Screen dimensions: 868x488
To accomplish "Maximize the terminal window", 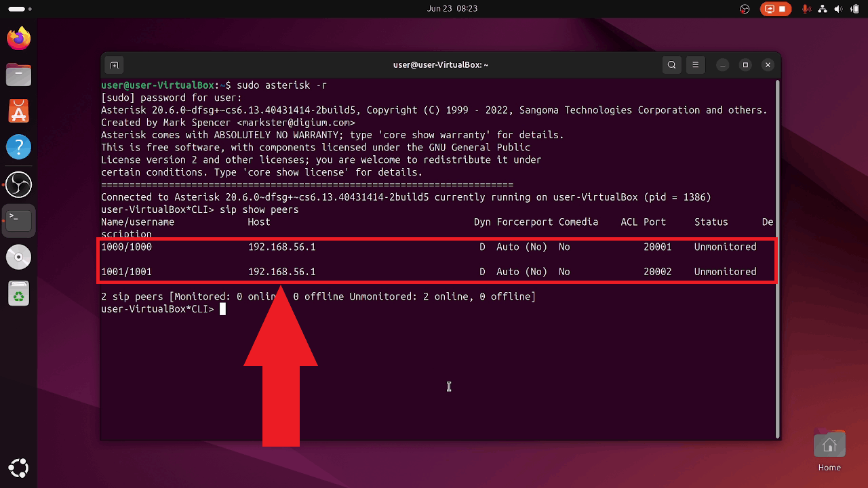I will [x=745, y=65].
